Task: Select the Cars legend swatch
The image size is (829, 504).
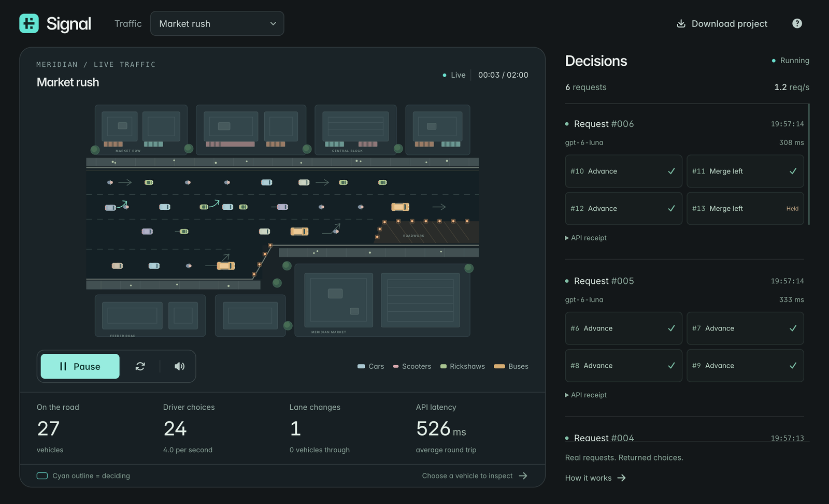Action: [x=361, y=366]
